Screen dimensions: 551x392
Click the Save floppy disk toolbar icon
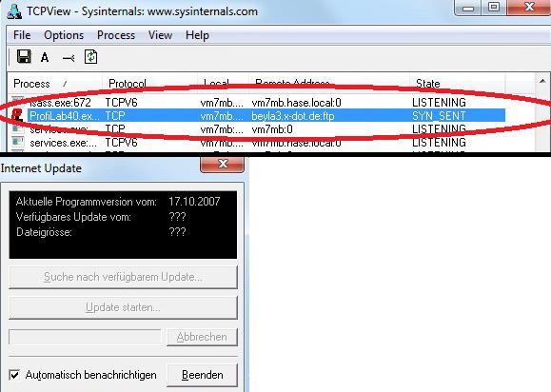[x=24, y=56]
